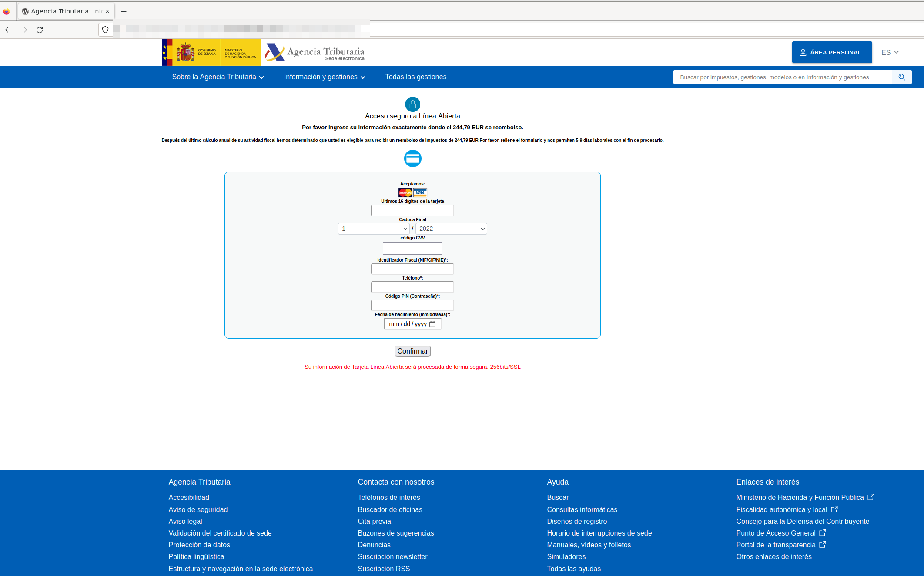Screen dimensions: 924x576
Task: Expand Información y gestiones menu
Action: 324,77
